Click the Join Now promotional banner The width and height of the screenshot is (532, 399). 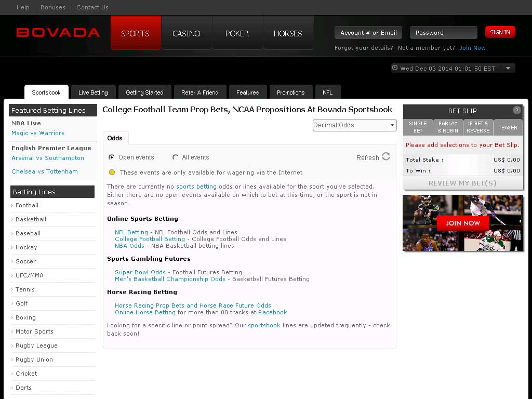462,223
